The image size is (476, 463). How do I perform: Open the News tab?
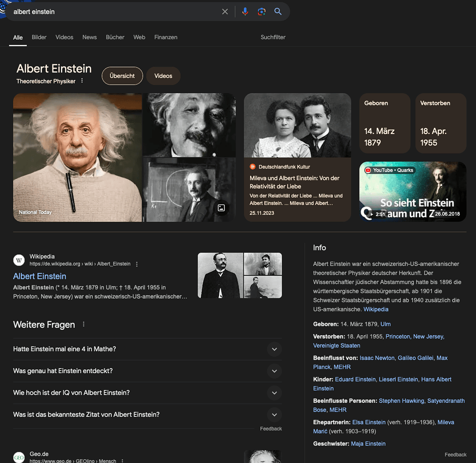[x=89, y=37]
